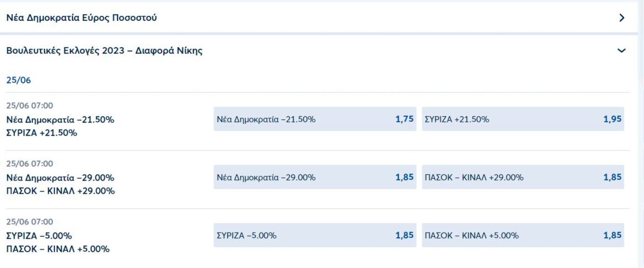Select the blue 25/06 date heading
Viewport: 644px width, 268px height.
18,80
